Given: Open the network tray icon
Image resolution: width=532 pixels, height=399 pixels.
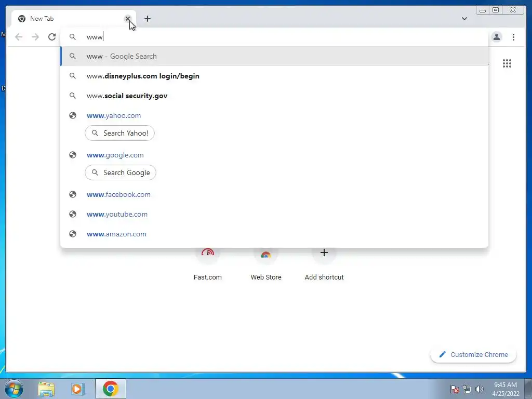Looking at the screenshot, I should 467,389.
